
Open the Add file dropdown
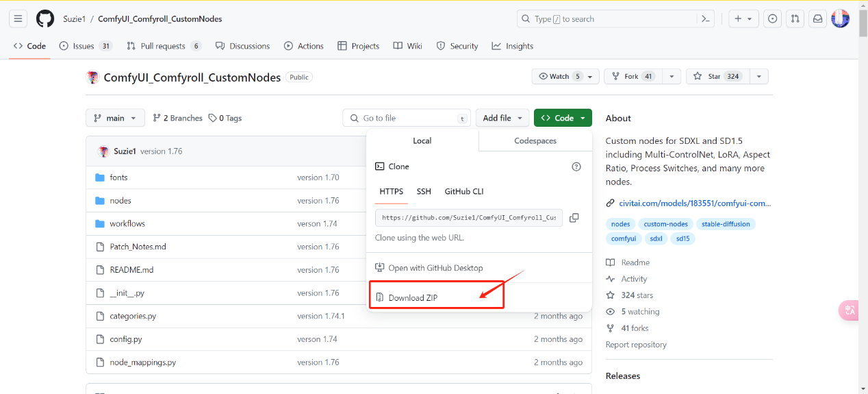(502, 118)
